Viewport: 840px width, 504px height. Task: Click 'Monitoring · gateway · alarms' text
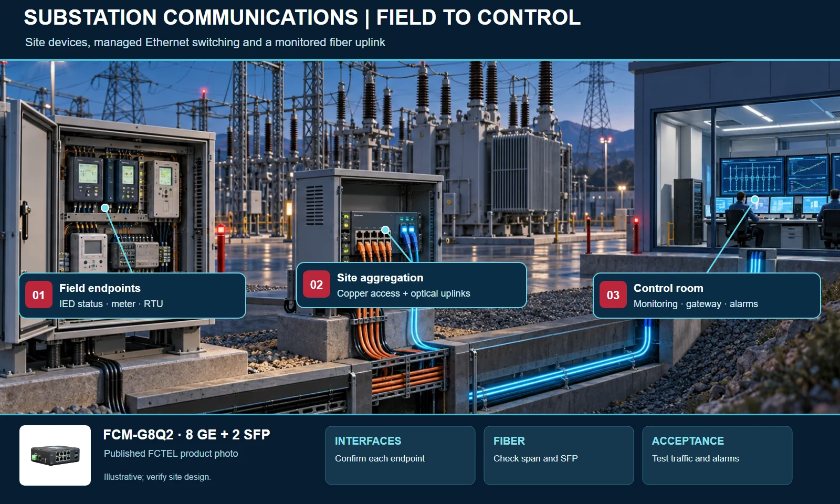point(696,304)
